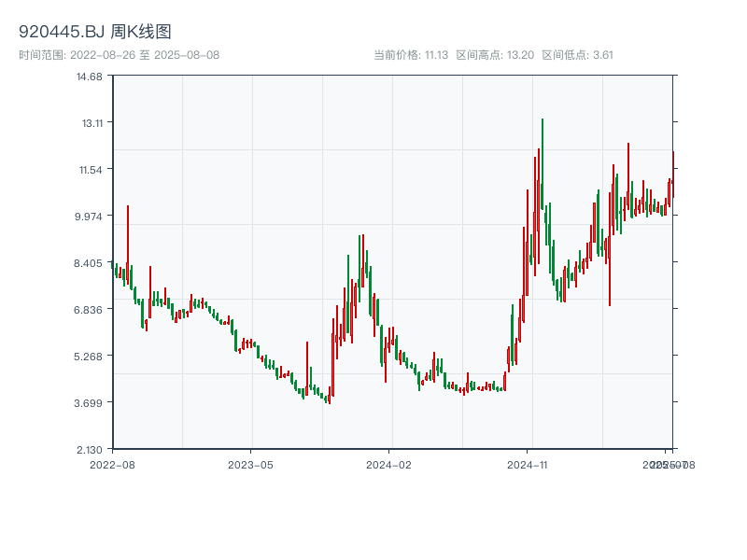Click the lowest candle at the 3.61 trough

click(x=330, y=396)
